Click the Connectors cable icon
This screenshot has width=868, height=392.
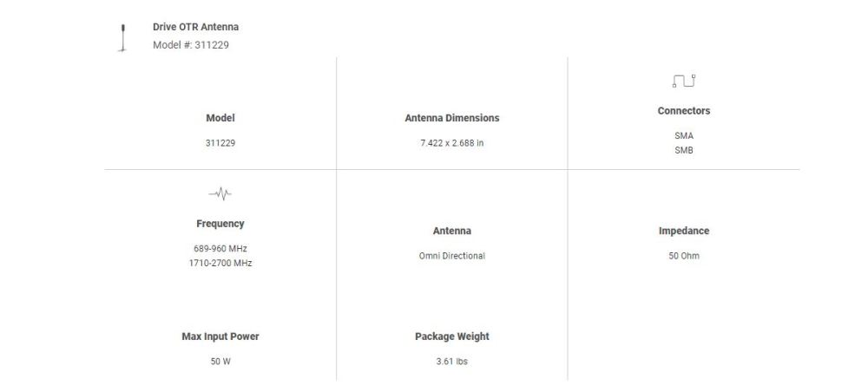click(x=683, y=82)
